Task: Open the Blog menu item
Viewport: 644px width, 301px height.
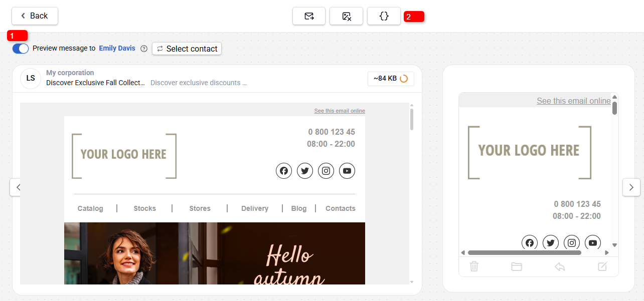Action: 299,208
